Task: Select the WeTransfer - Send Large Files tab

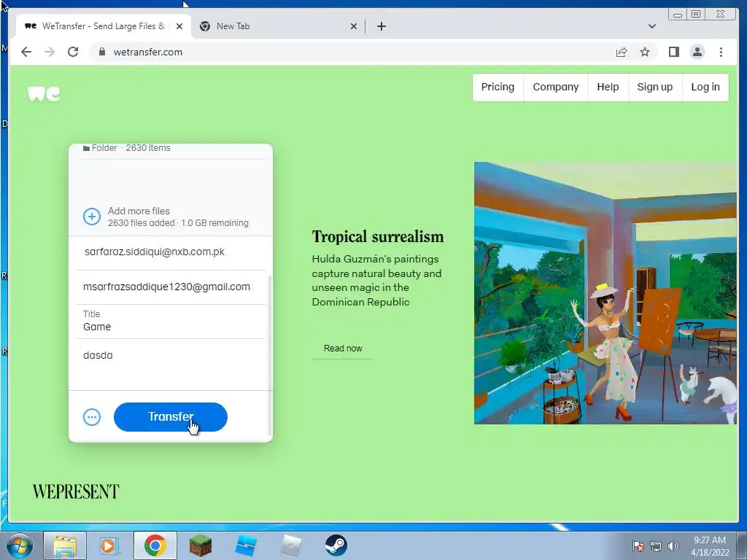Action: coord(104,26)
